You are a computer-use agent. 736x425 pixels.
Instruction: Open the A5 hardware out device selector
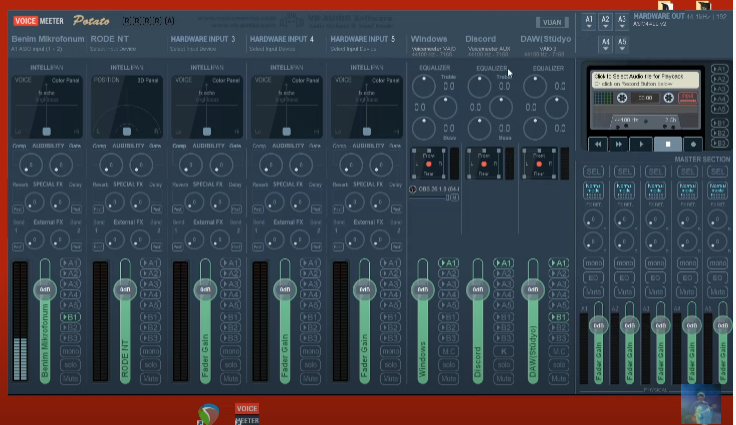click(622, 45)
